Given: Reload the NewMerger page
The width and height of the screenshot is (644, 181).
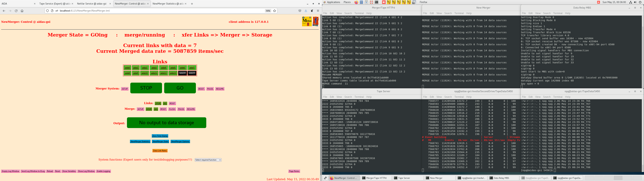Looking at the screenshot, I should (x=16, y=11).
